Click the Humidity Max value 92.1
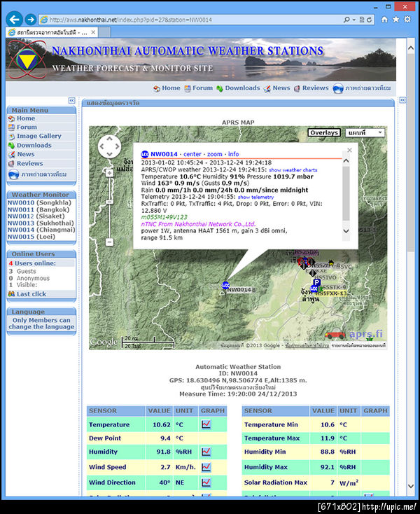The height and width of the screenshot is (514, 420). (x=328, y=467)
